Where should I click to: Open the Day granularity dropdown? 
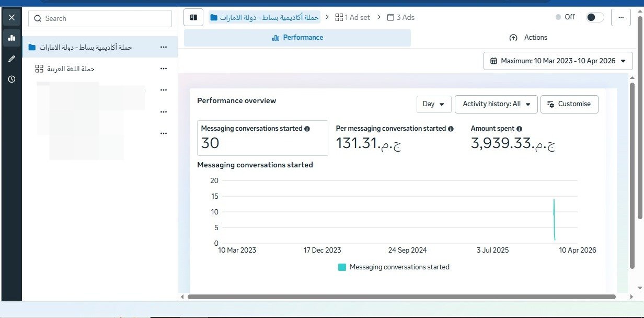click(x=434, y=104)
